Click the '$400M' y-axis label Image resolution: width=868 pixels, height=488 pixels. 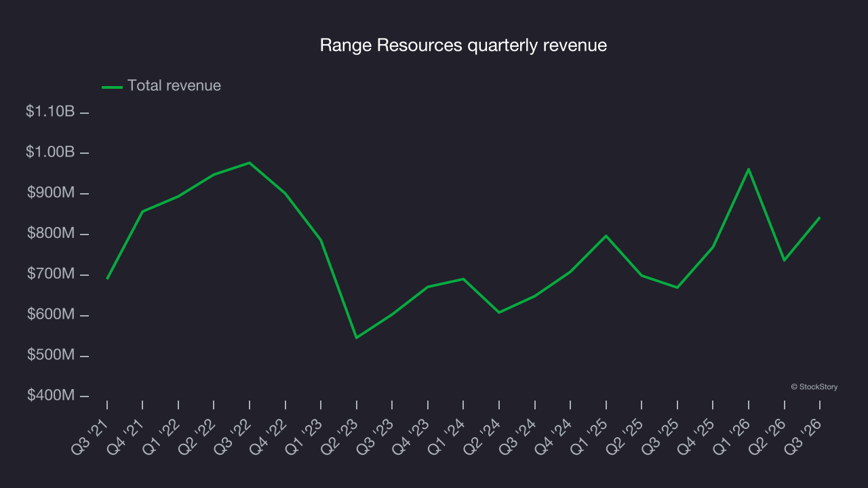point(51,395)
